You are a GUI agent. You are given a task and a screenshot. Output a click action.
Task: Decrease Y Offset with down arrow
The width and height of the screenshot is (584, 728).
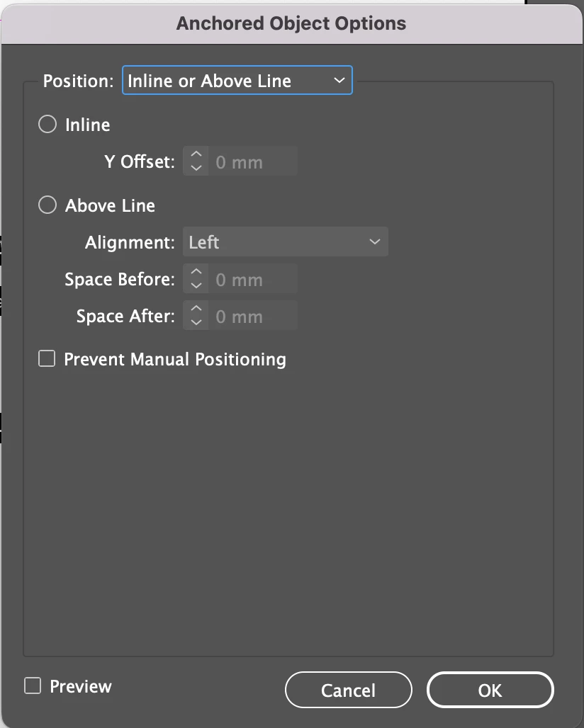coord(196,169)
